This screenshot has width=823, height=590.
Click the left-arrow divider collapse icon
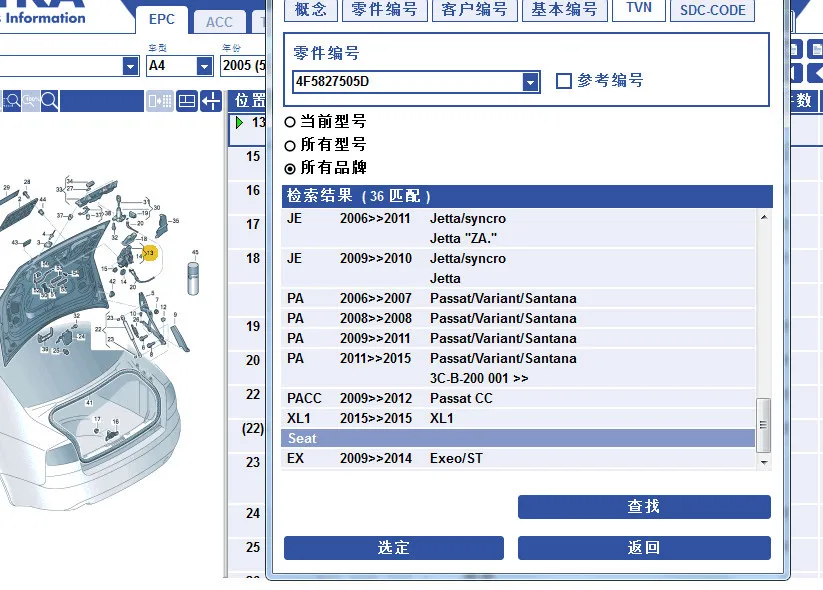pyautogui.click(x=211, y=101)
